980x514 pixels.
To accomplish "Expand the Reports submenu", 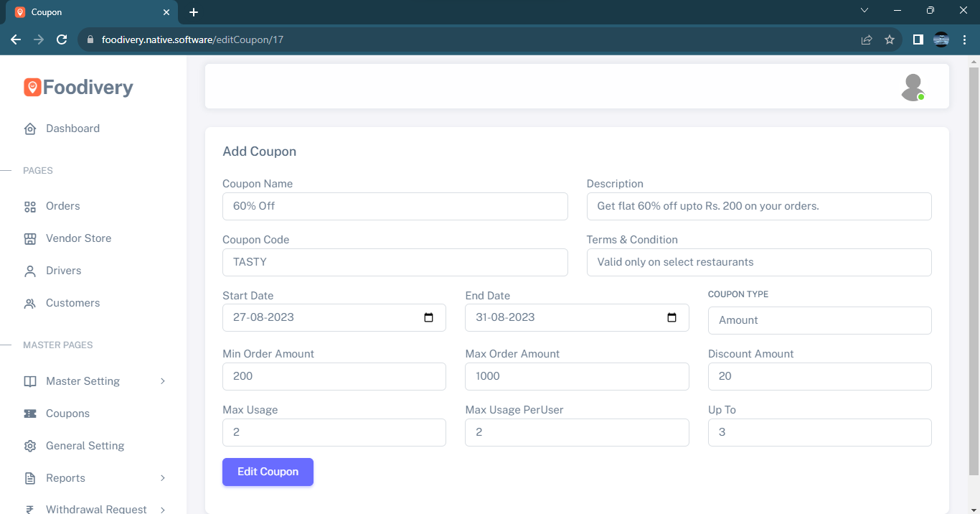I will tap(163, 478).
